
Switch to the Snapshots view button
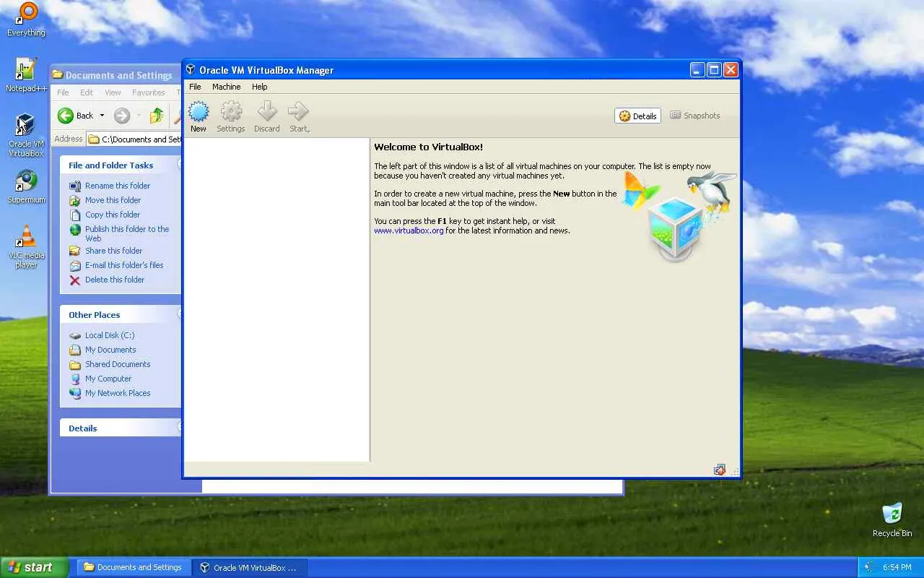point(695,116)
